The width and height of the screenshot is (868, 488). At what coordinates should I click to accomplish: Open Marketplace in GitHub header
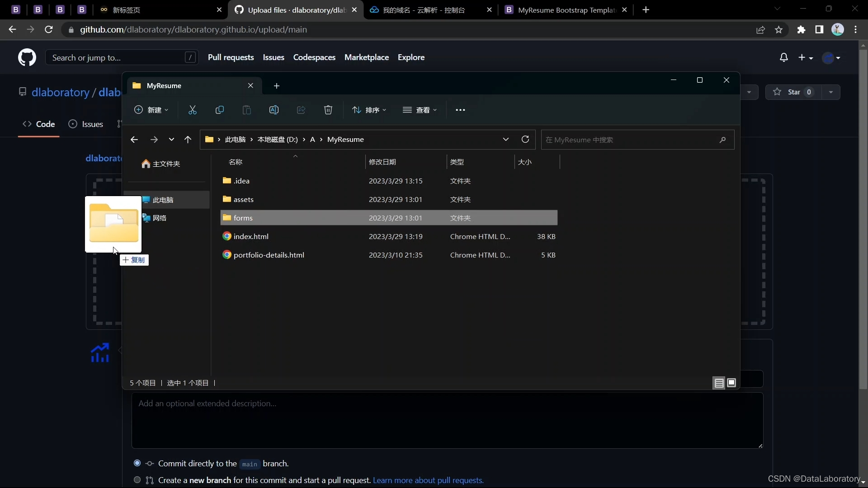[x=367, y=57]
